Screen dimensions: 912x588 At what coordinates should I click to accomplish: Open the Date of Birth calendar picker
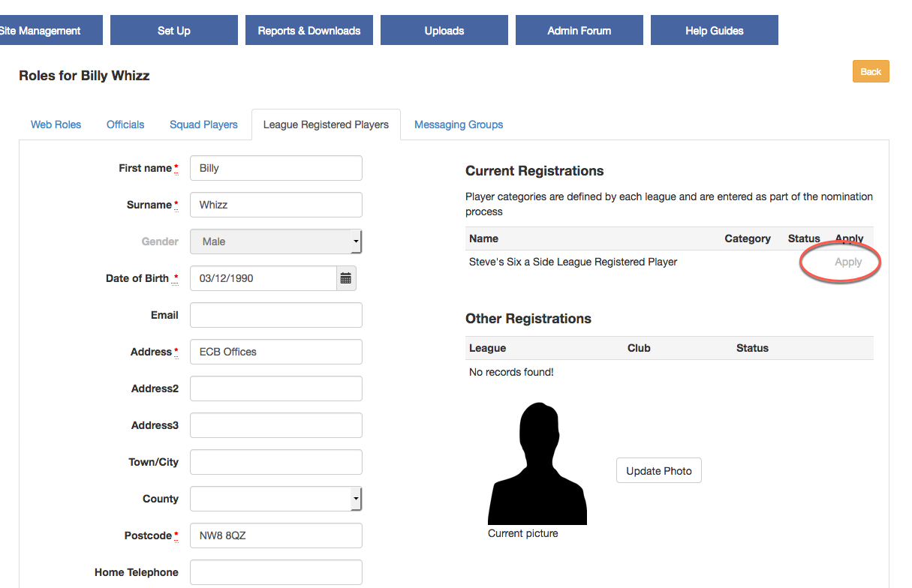pos(346,278)
